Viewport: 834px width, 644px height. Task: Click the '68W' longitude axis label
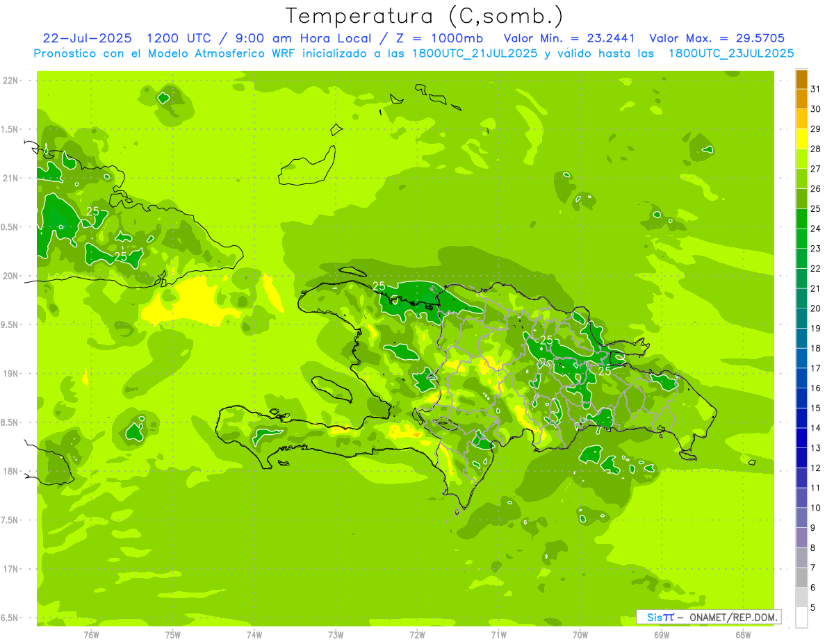[743, 634]
